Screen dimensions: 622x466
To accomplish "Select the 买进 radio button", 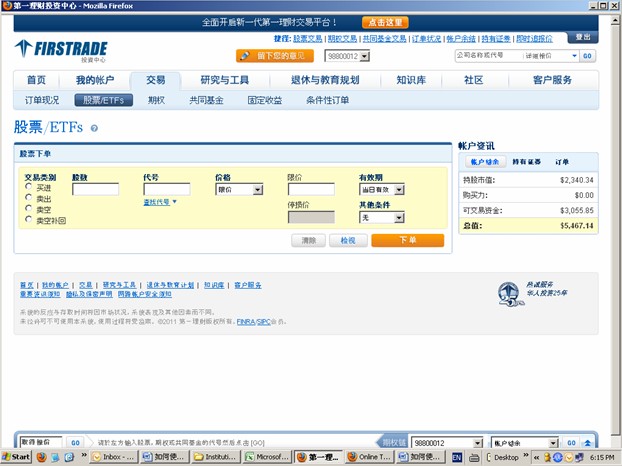I will point(29,188).
